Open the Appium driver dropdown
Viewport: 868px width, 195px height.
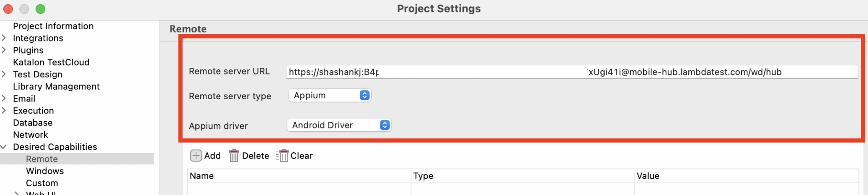click(x=339, y=125)
